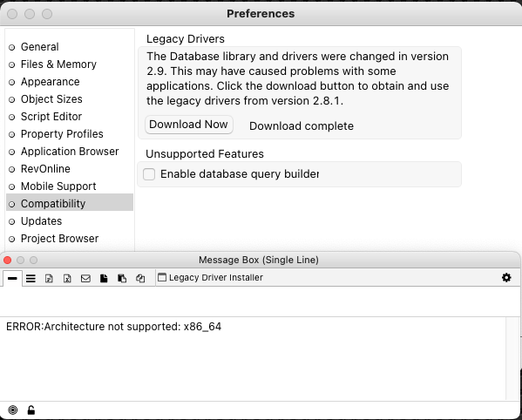Screen dimensions: 522x420
Task: Open pending messages envelope tab
Action: tap(85, 278)
